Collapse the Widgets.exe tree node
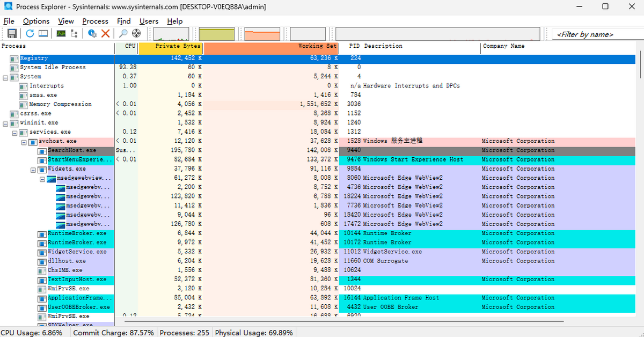The height and width of the screenshot is (337, 644). click(x=33, y=169)
